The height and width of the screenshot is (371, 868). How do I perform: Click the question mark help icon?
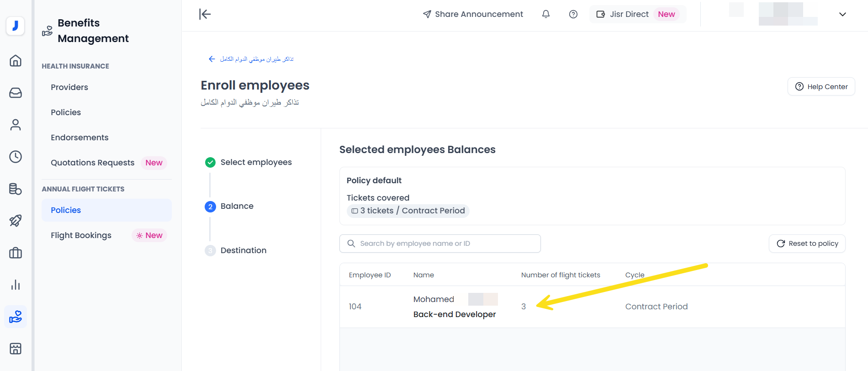[x=573, y=14]
